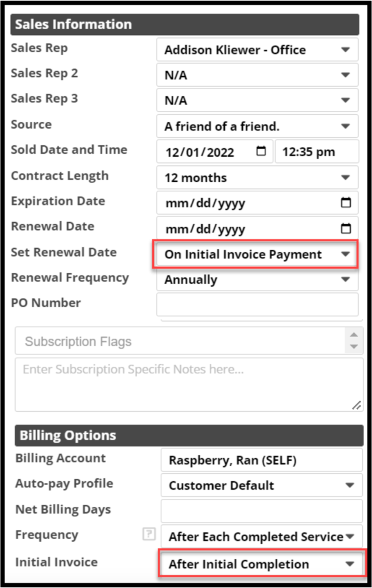Click the Frequency help question mark icon
Image resolution: width=372 pixels, height=588 pixels.
click(149, 535)
